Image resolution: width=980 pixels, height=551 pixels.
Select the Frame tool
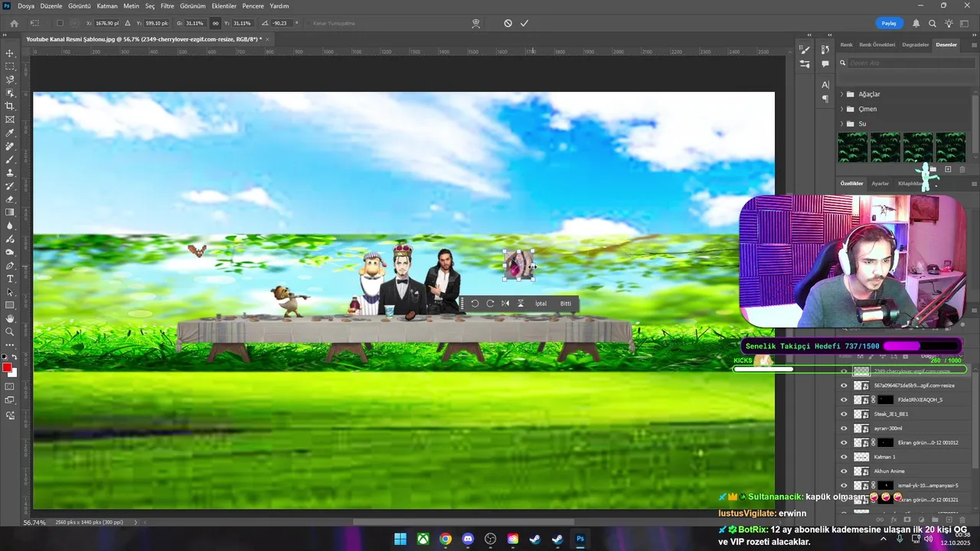[x=10, y=119]
